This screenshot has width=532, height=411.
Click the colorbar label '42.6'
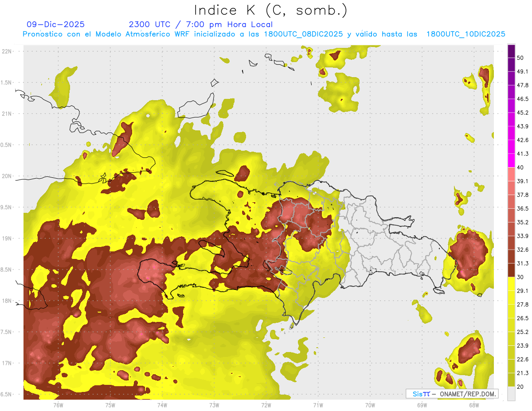point(523,140)
